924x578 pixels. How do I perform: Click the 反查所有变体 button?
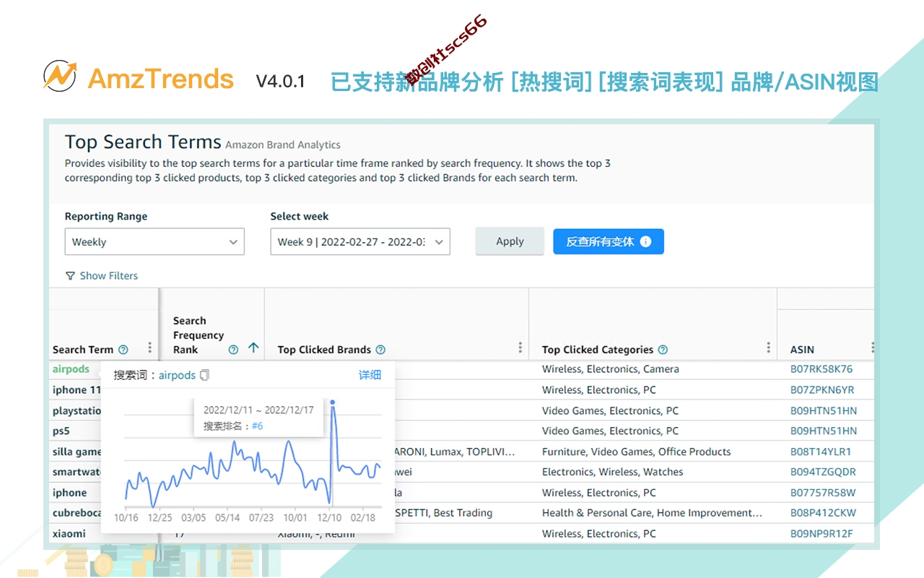[609, 241]
